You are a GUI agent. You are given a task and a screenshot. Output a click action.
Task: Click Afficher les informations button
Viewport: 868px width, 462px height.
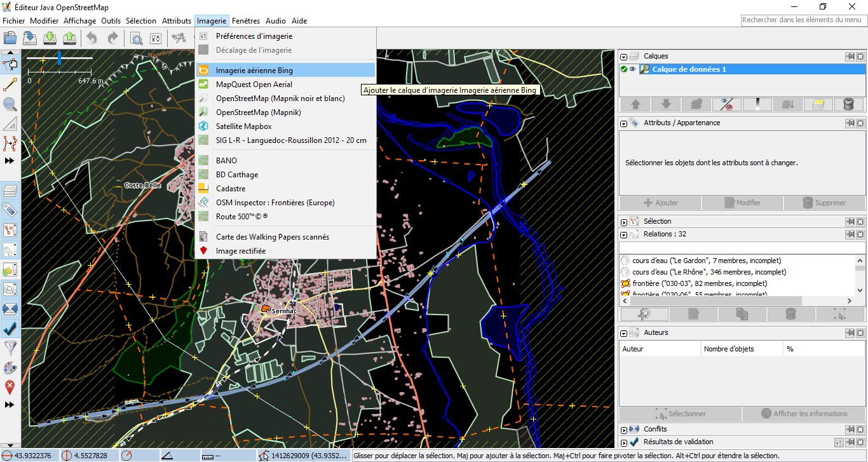click(x=804, y=414)
